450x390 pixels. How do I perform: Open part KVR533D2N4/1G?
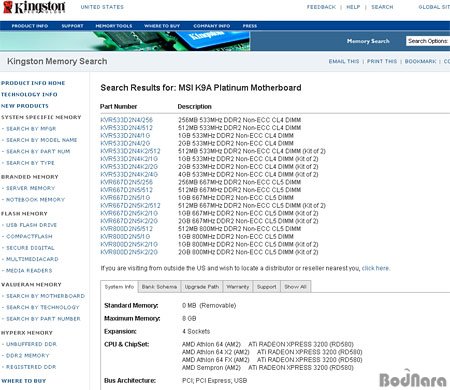125,135
